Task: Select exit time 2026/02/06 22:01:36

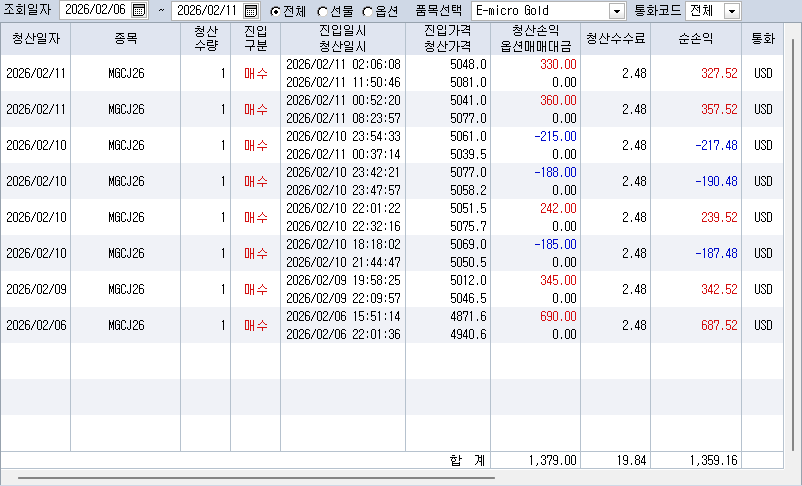Action: click(x=343, y=334)
